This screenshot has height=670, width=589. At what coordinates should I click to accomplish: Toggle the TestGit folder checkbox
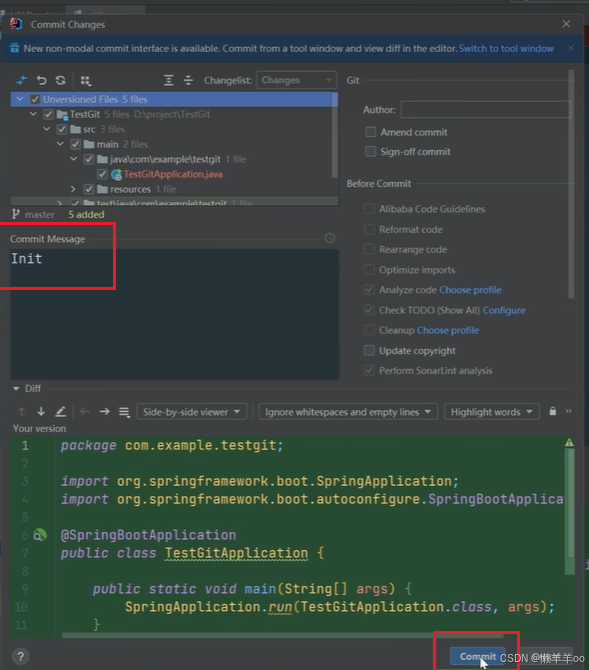[x=48, y=115]
